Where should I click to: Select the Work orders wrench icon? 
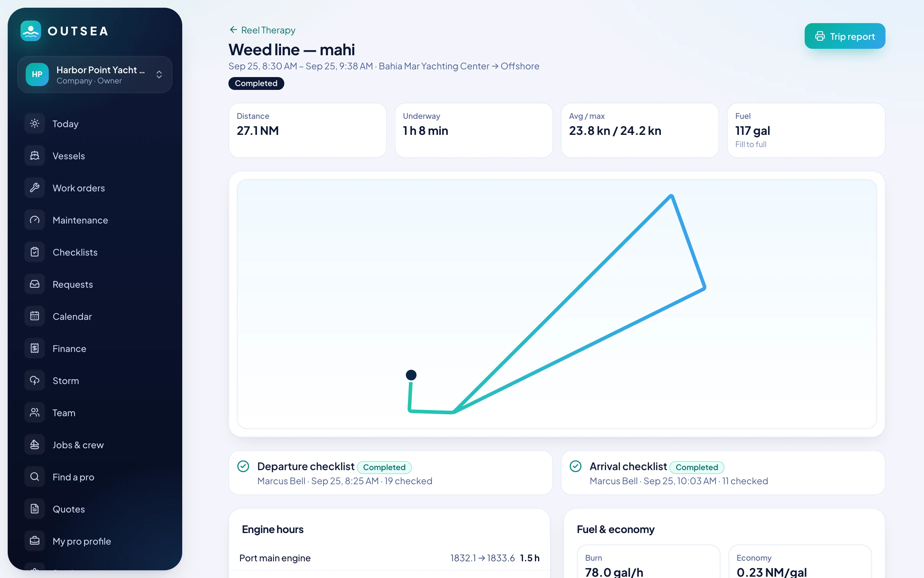[35, 188]
